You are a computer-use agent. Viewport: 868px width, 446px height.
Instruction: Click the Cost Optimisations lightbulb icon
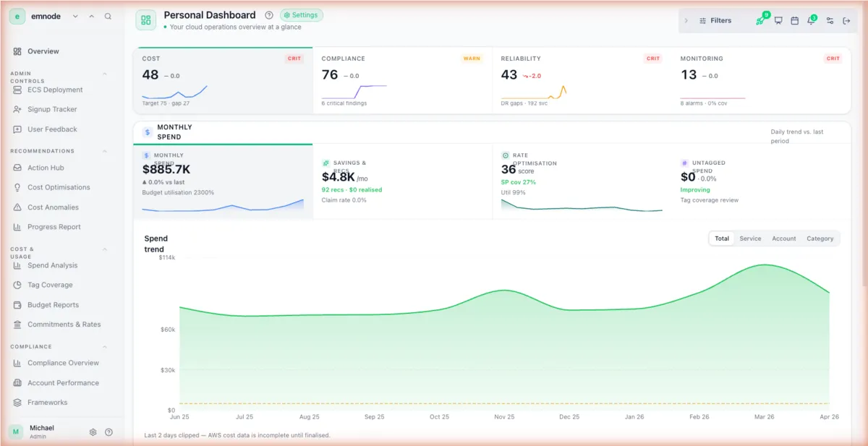pyautogui.click(x=17, y=187)
